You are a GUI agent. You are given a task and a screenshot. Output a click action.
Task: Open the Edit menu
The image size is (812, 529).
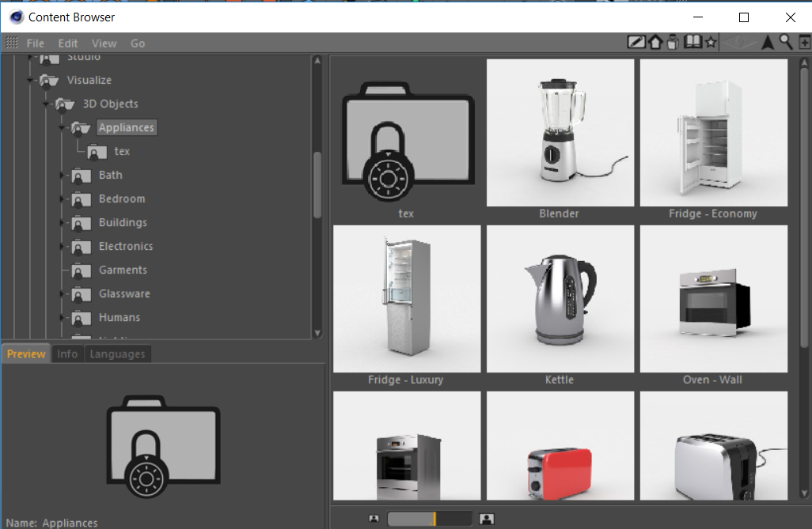[68, 43]
